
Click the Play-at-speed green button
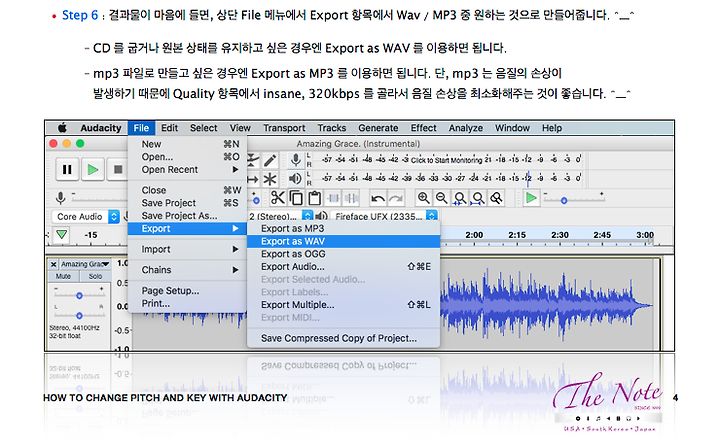pyautogui.click(x=531, y=198)
